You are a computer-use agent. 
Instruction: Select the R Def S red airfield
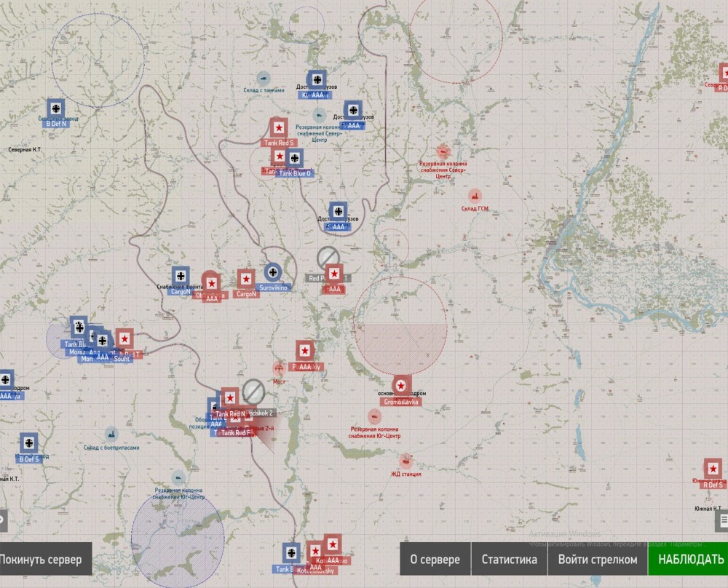pos(713,468)
